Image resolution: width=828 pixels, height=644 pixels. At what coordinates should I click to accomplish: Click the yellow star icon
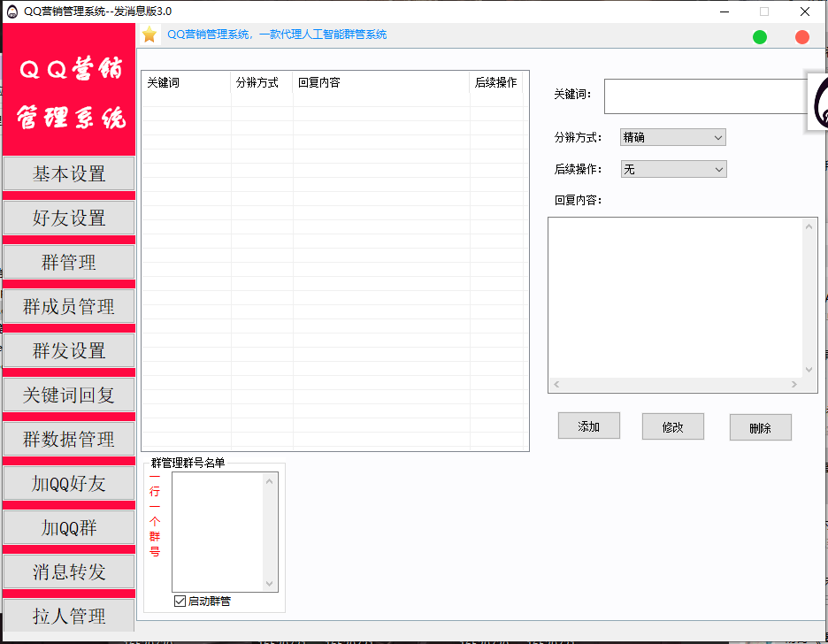pos(149,34)
